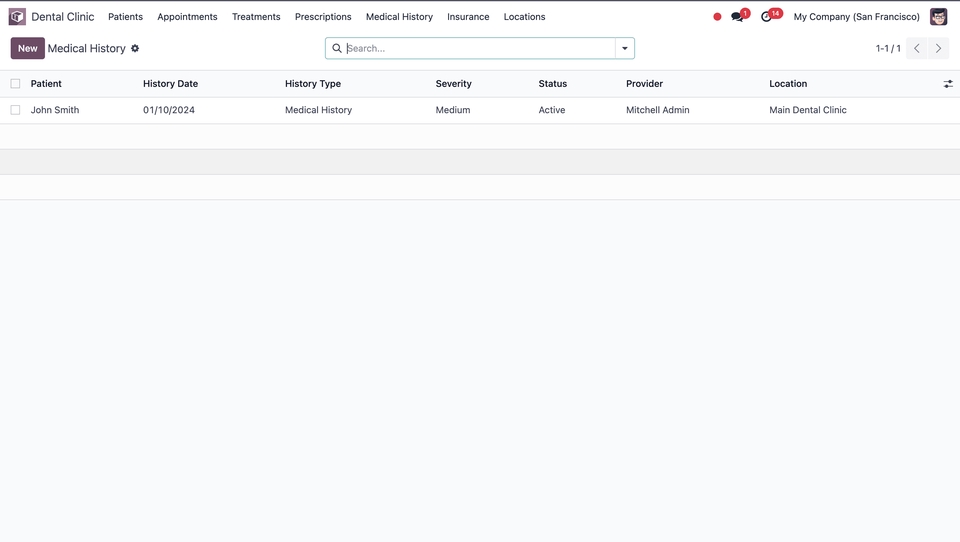This screenshot has height=542, width=960.
Task: Click the Medical History type cell
Action: [x=318, y=110]
